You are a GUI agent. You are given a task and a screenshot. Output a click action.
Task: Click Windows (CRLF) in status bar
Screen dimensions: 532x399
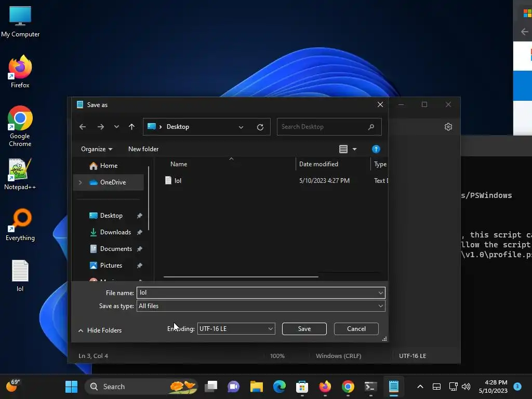coord(339,356)
